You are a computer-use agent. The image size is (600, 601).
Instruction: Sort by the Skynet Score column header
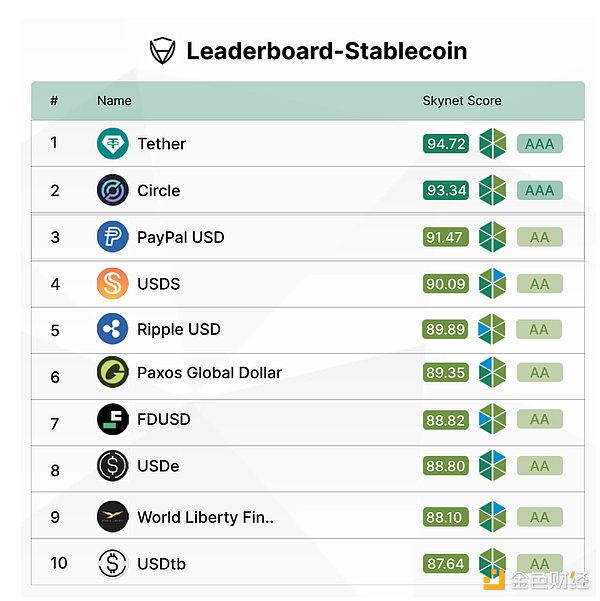point(462,101)
